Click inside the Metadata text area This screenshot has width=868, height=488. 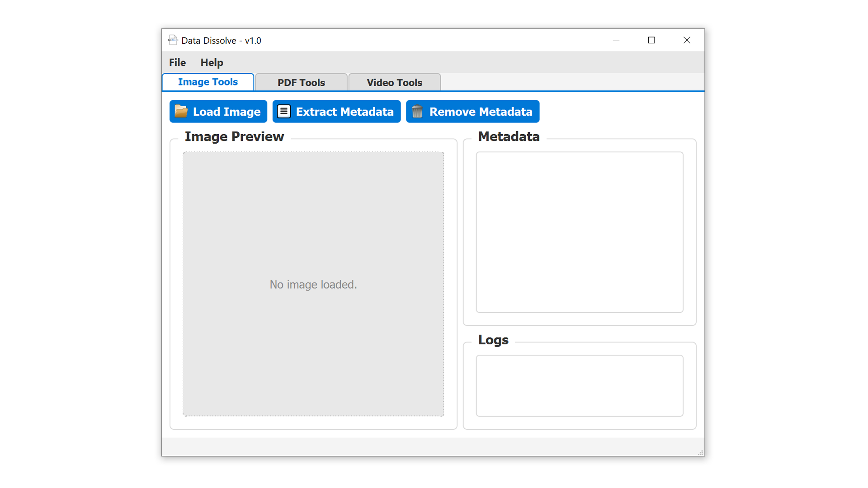579,232
